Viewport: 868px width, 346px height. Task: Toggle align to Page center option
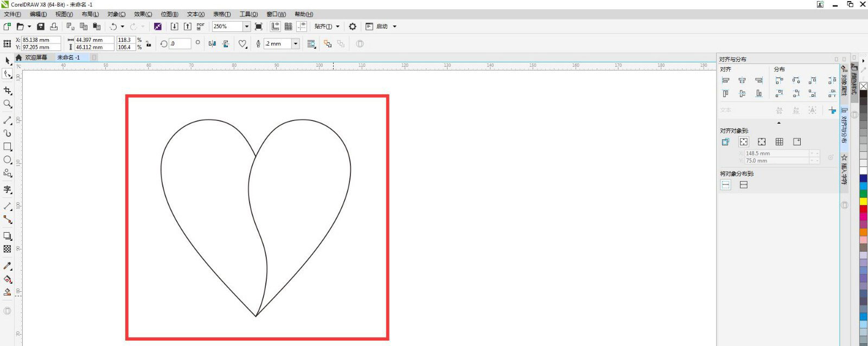pos(762,142)
